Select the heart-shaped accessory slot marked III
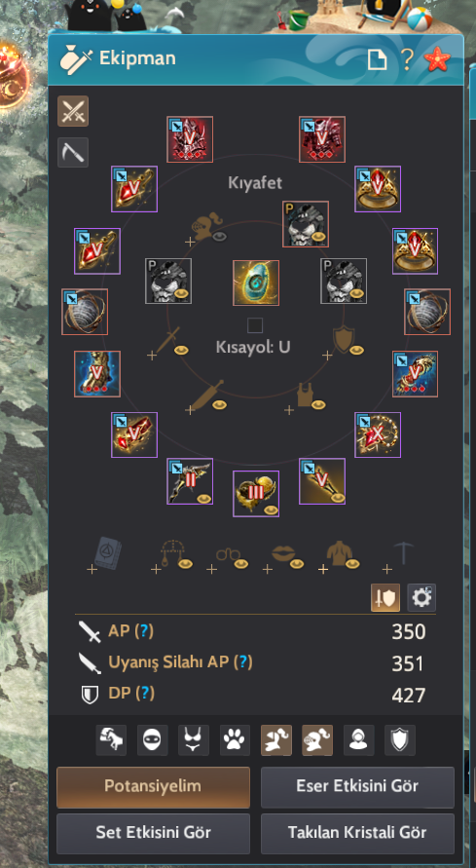This screenshot has height=868, width=476. 256,493
